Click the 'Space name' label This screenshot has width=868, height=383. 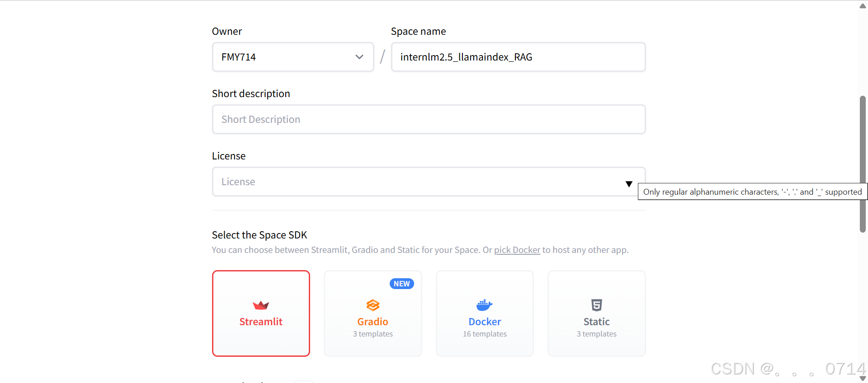point(418,31)
